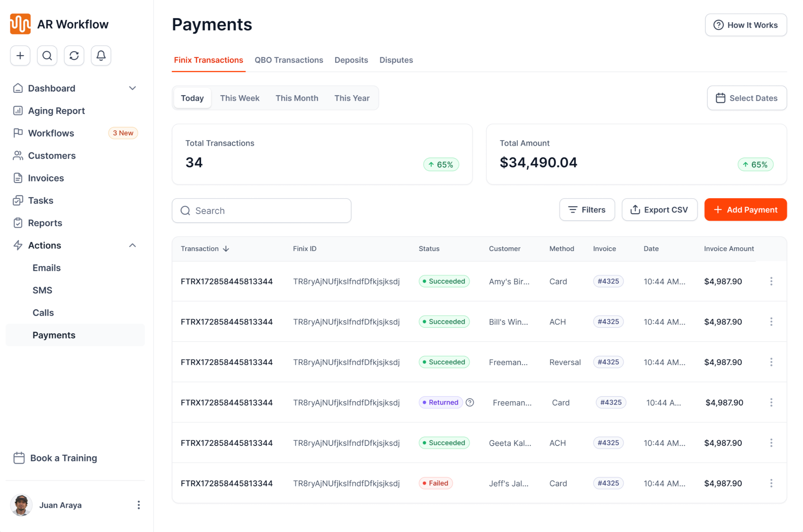Click the Workflows flag icon
This screenshot has height=532, width=803.
click(x=18, y=133)
